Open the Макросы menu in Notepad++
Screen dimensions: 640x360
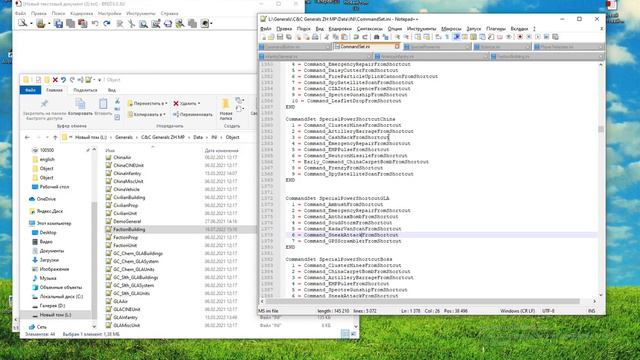click(x=451, y=29)
